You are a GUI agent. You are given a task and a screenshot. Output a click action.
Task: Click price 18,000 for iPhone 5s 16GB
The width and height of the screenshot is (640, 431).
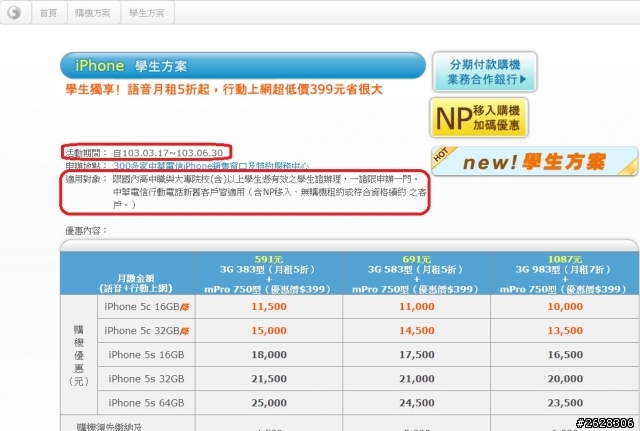coord(269,355)
